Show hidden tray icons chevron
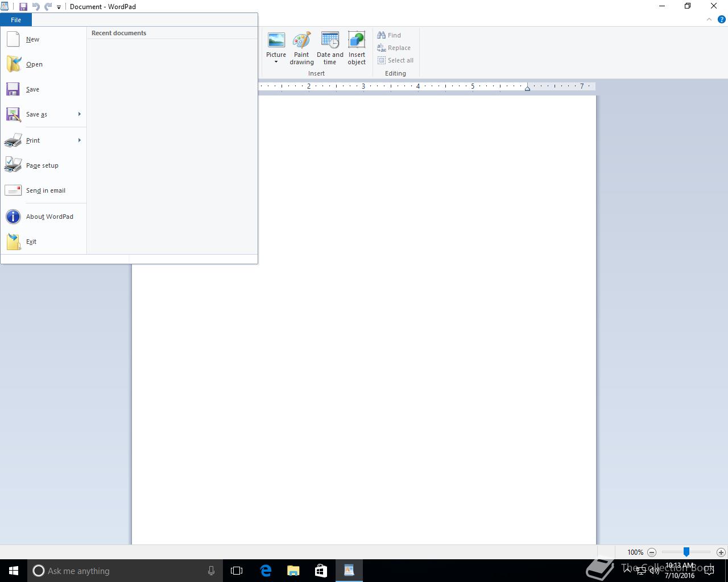 [x=627, y=570]
